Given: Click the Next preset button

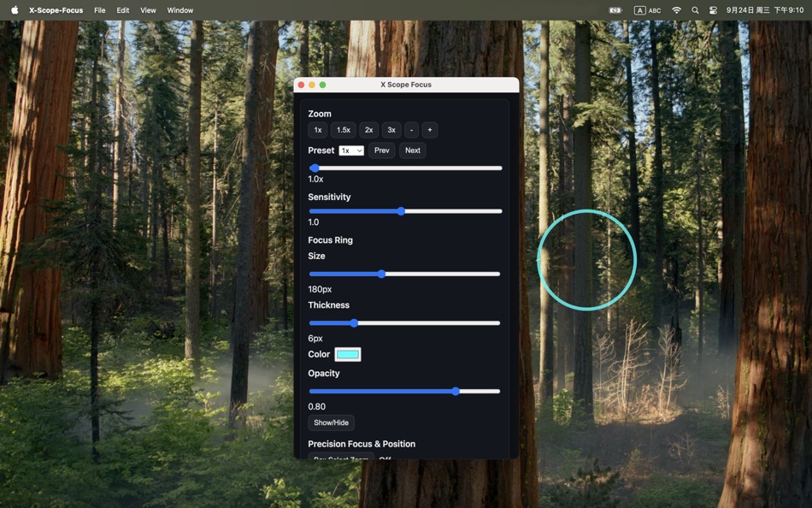Looking at the screenshot, I should click(413, 150).
